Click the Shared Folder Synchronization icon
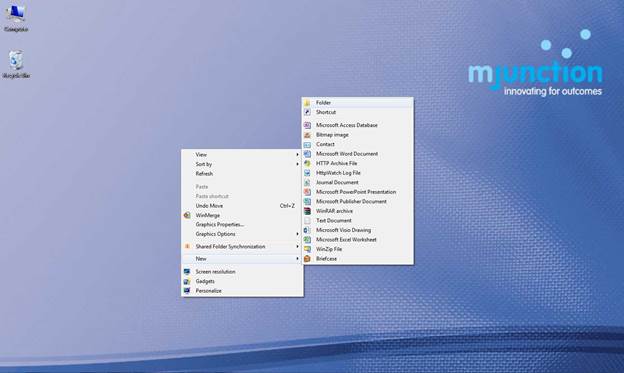This screenshot has height=373, width=624. coord(187,247)
